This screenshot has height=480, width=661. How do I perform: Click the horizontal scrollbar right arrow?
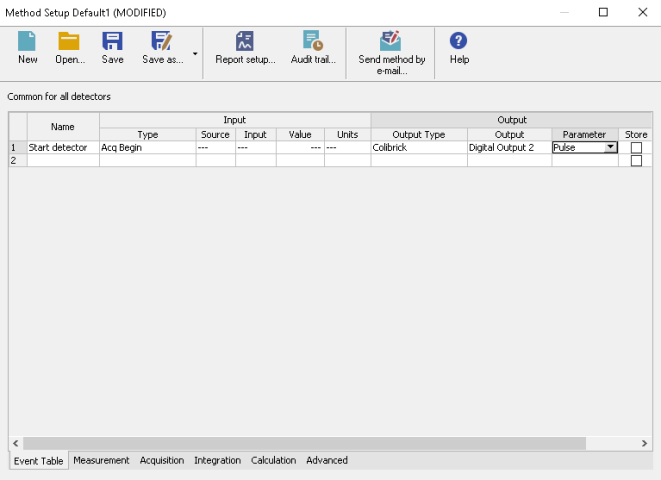[644, 443]
